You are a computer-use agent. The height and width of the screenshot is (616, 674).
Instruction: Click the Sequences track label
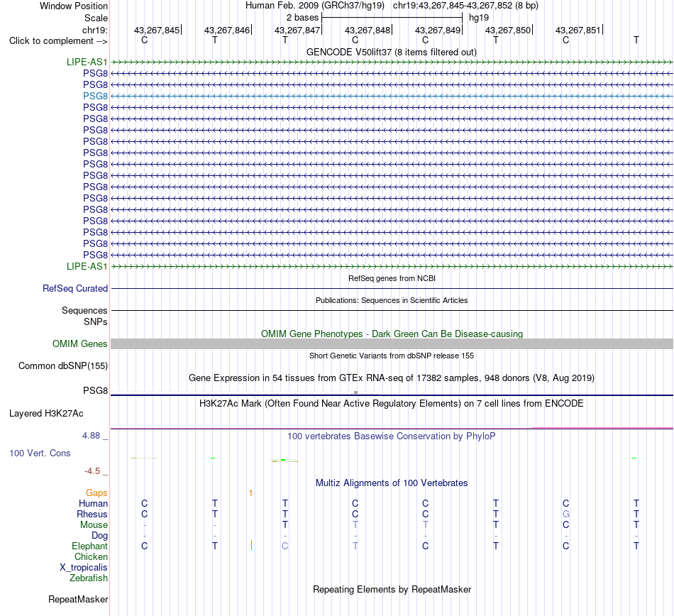(84, 310)
